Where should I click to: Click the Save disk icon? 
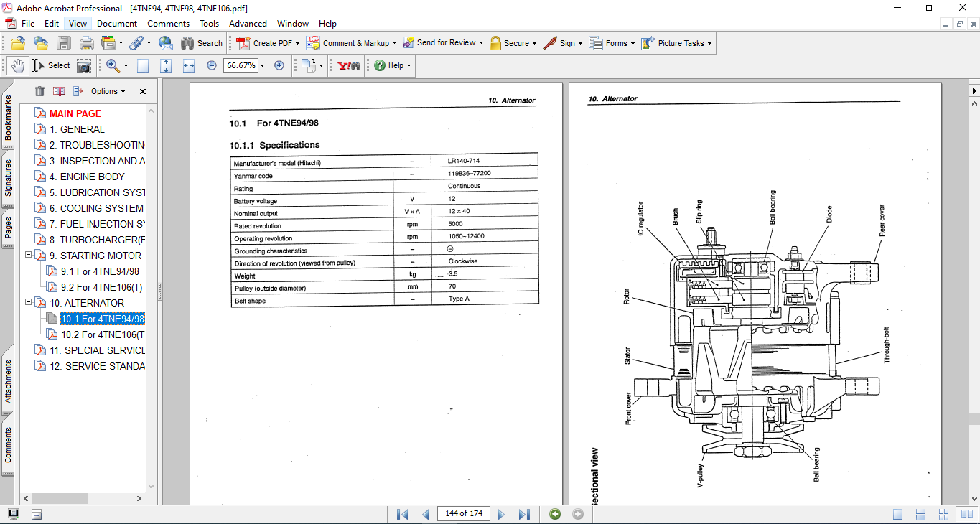pyautogui.click(x=64, y=43)
